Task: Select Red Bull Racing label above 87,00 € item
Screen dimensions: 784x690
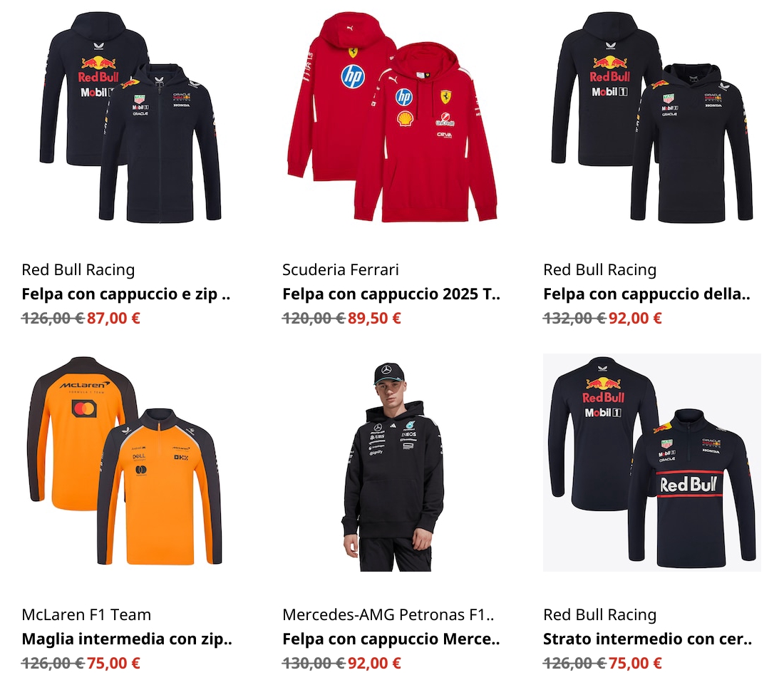Action: pyautogui.click(x=78, y=270)
